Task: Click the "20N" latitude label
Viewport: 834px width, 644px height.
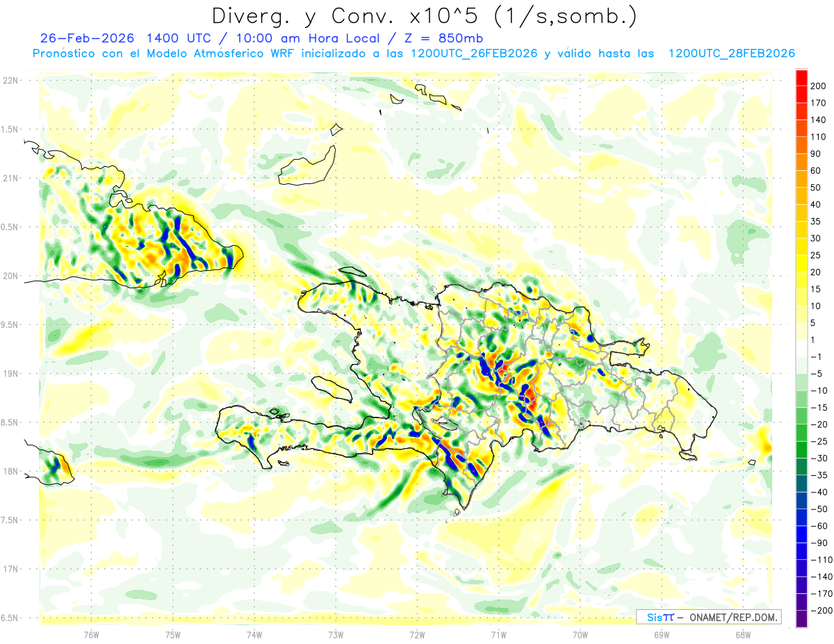Action: pos(10,276)
